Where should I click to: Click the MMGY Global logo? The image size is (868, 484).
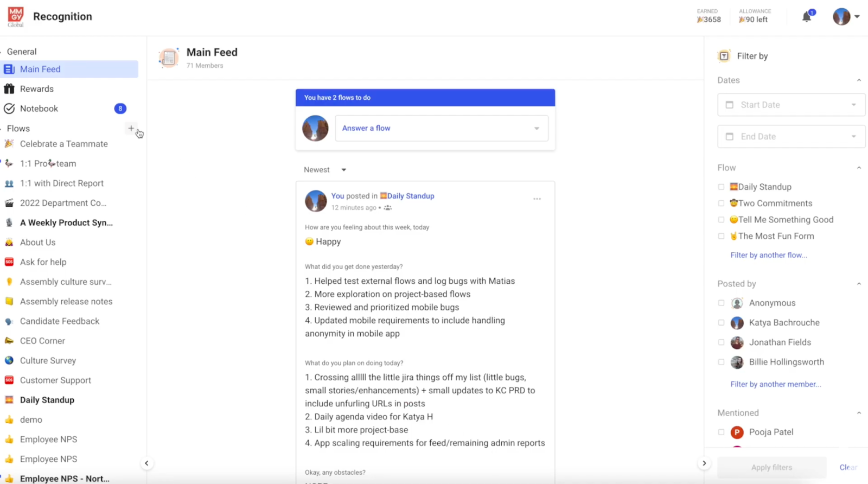coord(15,16)
